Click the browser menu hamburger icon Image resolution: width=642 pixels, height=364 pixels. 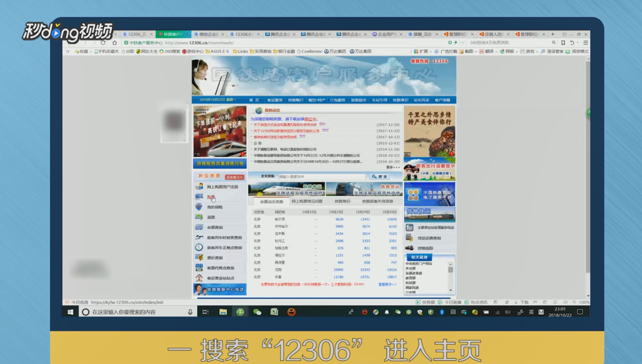point(586,43)
